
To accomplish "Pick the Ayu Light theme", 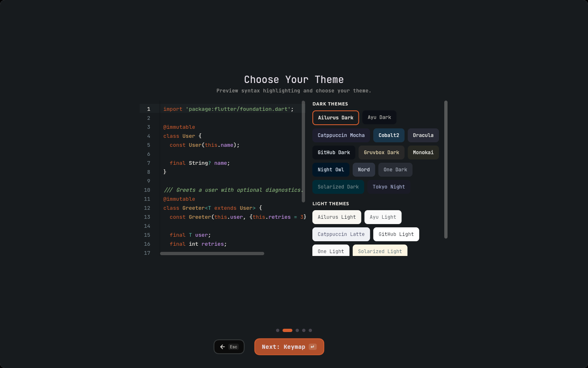I will [383, 217].
